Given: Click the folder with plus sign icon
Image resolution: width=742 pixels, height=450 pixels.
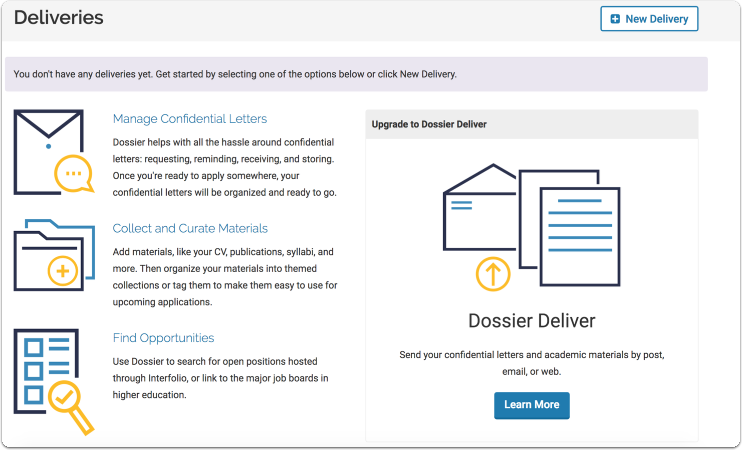Looking at the screenshot, I should [x=54, y=255].
